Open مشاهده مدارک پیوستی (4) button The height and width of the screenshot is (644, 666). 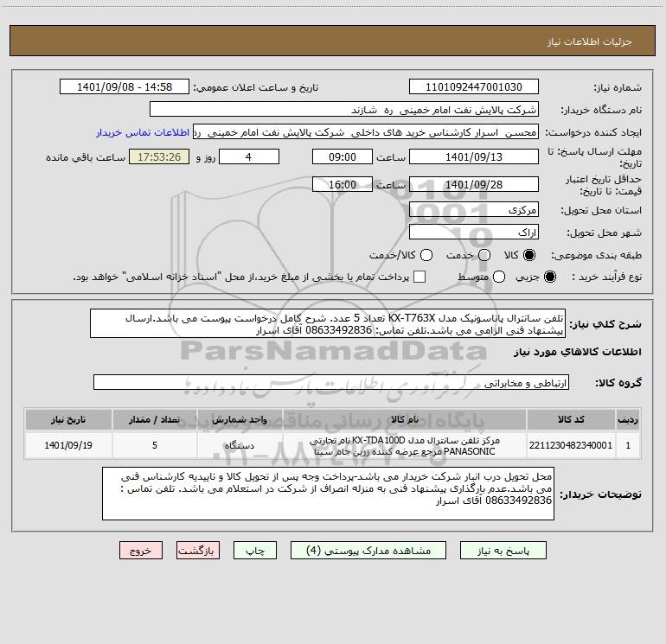pyautogui.click(x=368, y=551)
